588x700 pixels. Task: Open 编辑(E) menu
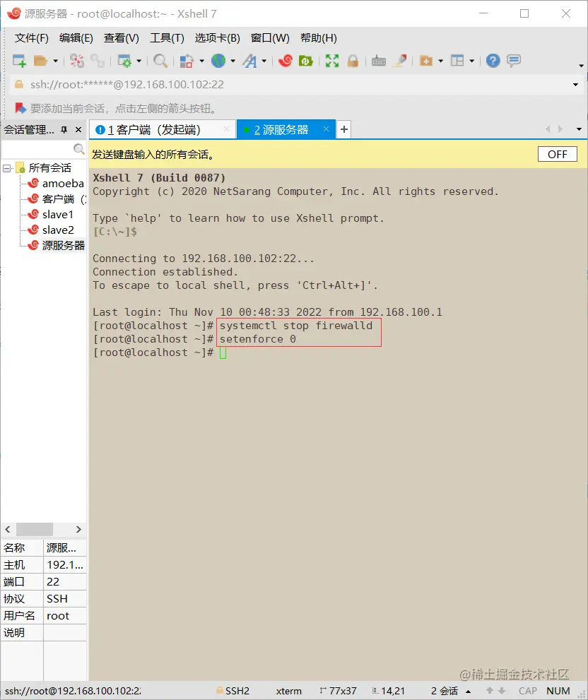76,38
